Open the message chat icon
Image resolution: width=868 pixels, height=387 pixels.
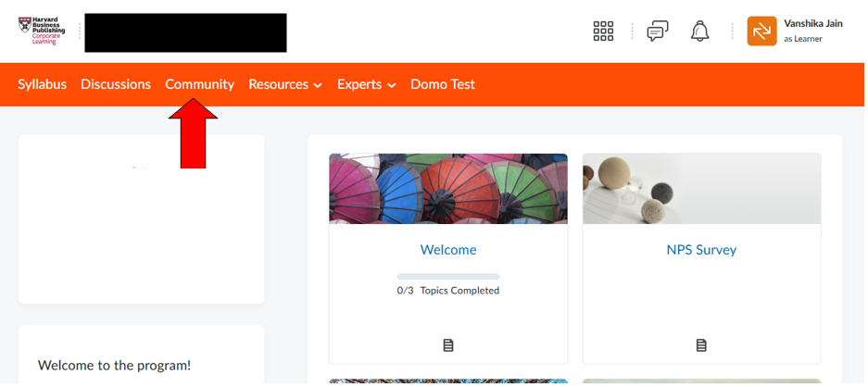coord(657,31)
